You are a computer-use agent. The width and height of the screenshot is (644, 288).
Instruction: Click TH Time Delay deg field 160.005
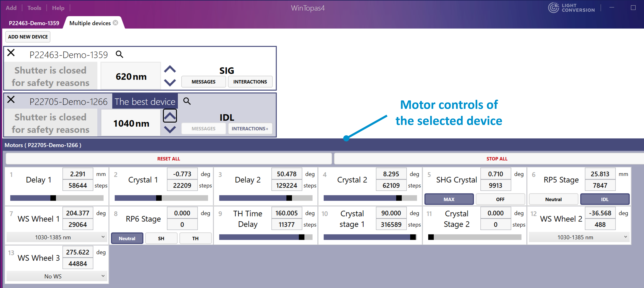[x=287, y=213]
